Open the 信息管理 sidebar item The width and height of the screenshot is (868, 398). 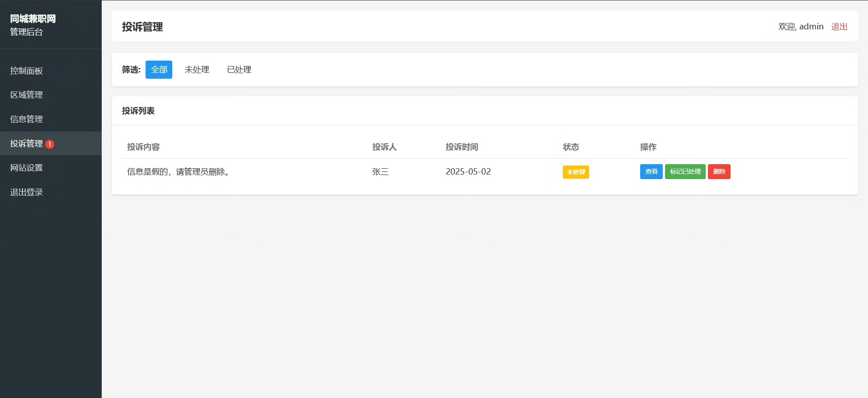click(x=27, y=119)
